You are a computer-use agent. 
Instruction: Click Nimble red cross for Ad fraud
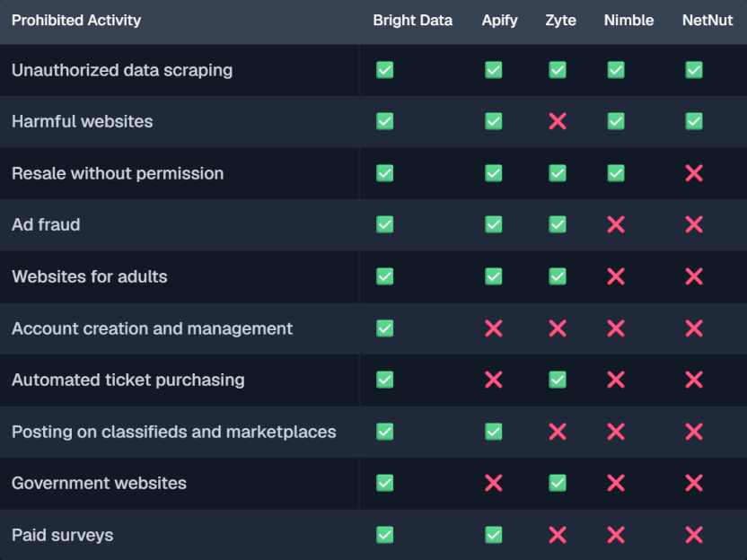(616, 224)
